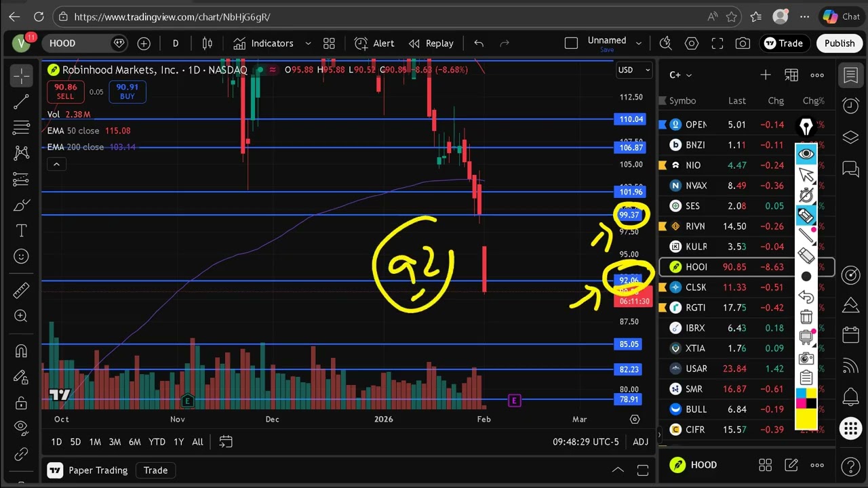Toggle the ADJ adjusted data setting

click(640, 442)
